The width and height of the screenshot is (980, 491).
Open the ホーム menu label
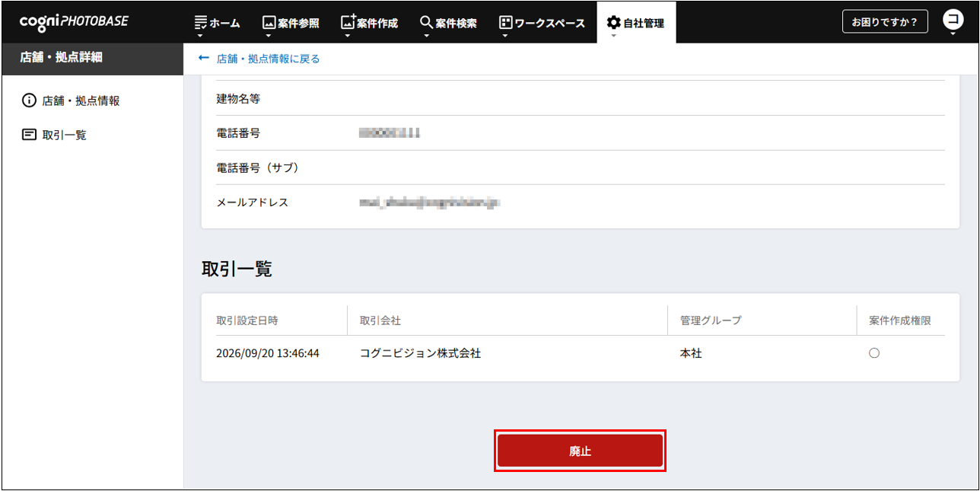[x=224, y=24]
